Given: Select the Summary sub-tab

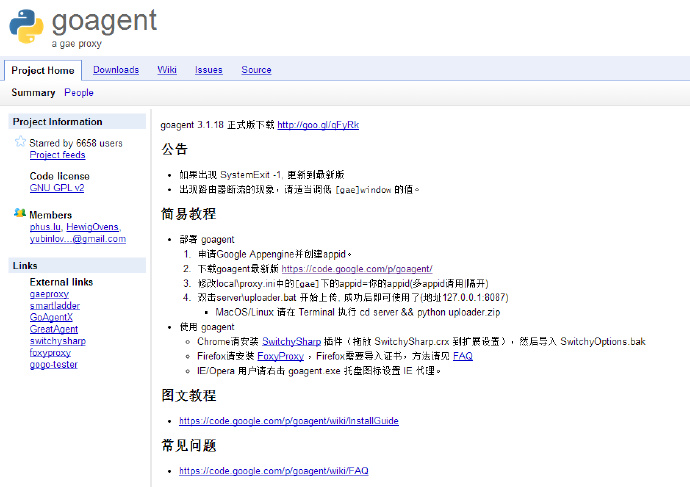Looking at the screenshot, I should tap(33, 92).
